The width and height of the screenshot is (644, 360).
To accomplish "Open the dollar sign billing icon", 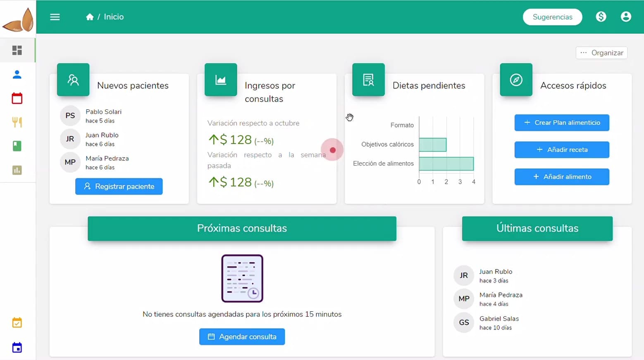I will coord(601,17).
